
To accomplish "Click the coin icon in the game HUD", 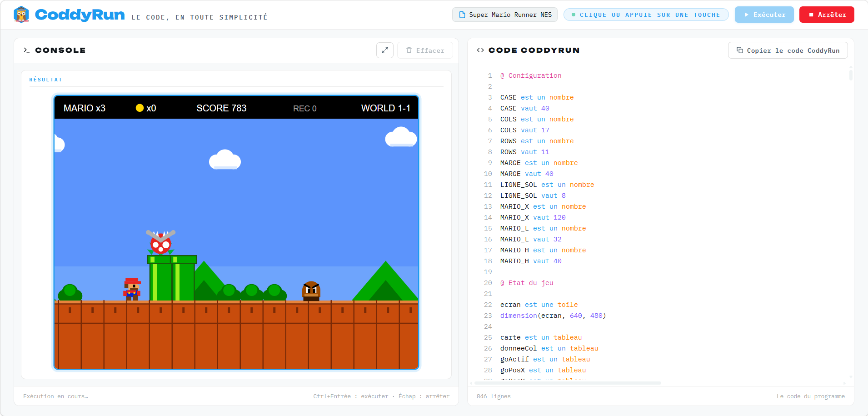I will pos(140,108).
